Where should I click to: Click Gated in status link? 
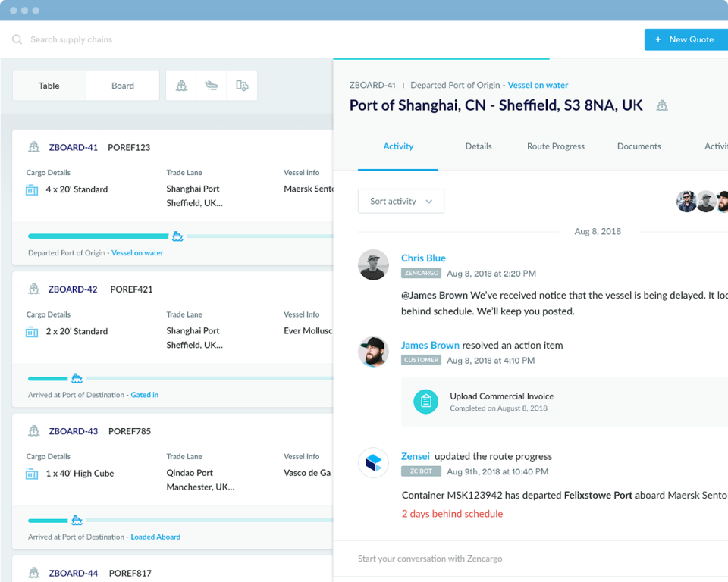tap(144, 395)
